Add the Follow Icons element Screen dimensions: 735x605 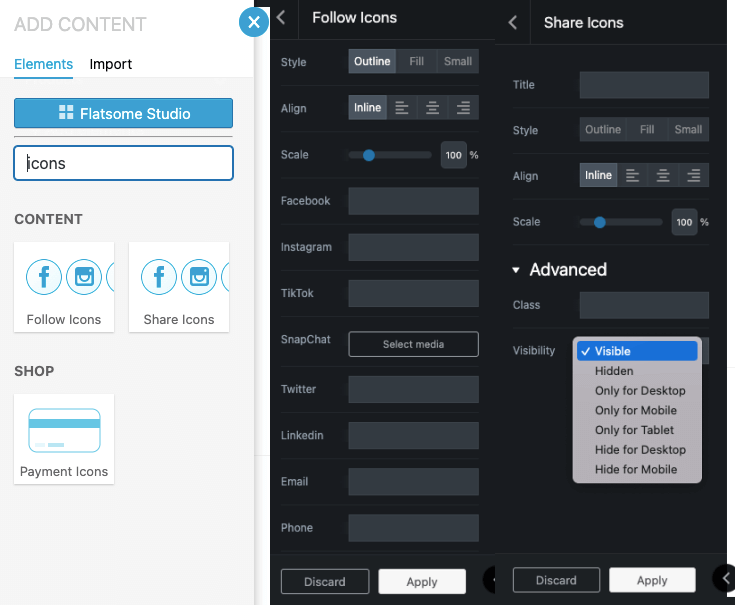64,287
